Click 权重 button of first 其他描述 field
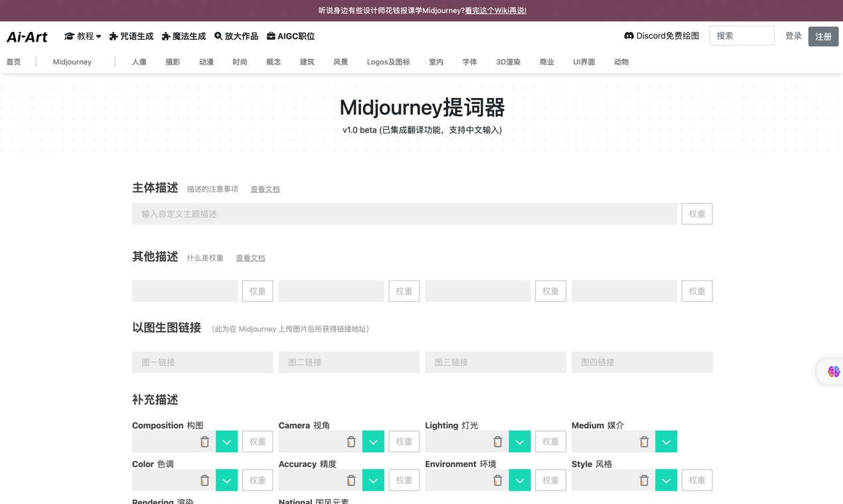Viewport: 843px width, 504px height. tap(258, 291)
